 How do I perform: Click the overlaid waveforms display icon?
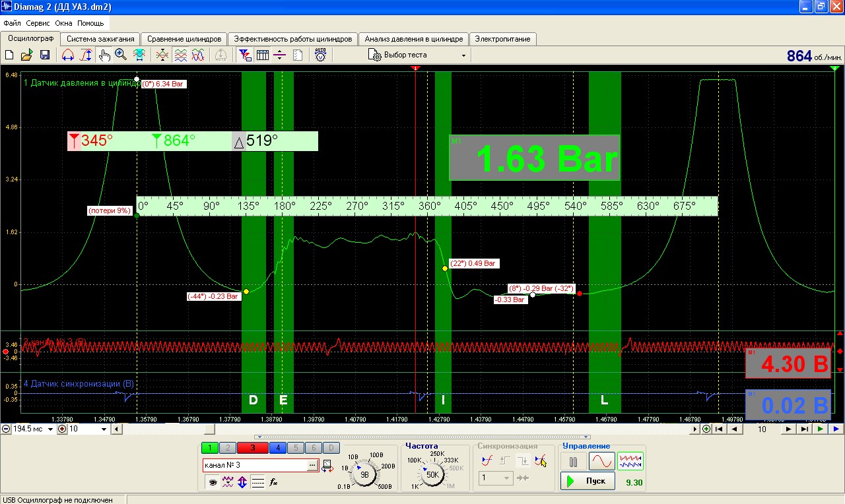pyautogui.click(x=198, y=55)
